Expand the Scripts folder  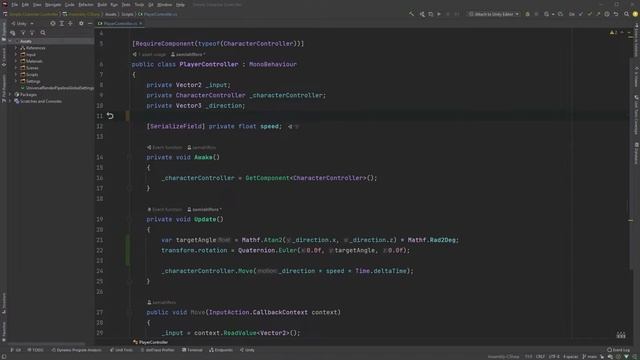coord(16,75)
